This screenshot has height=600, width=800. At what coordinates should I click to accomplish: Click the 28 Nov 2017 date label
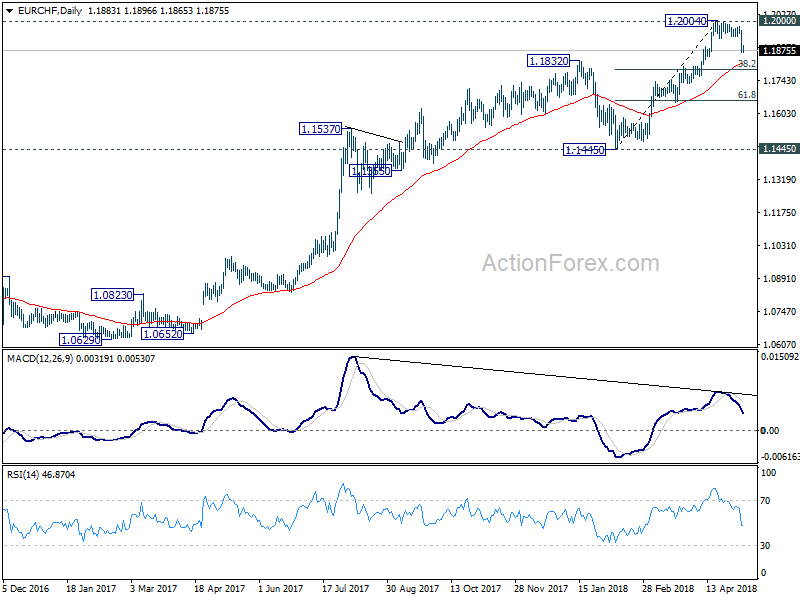541,588
